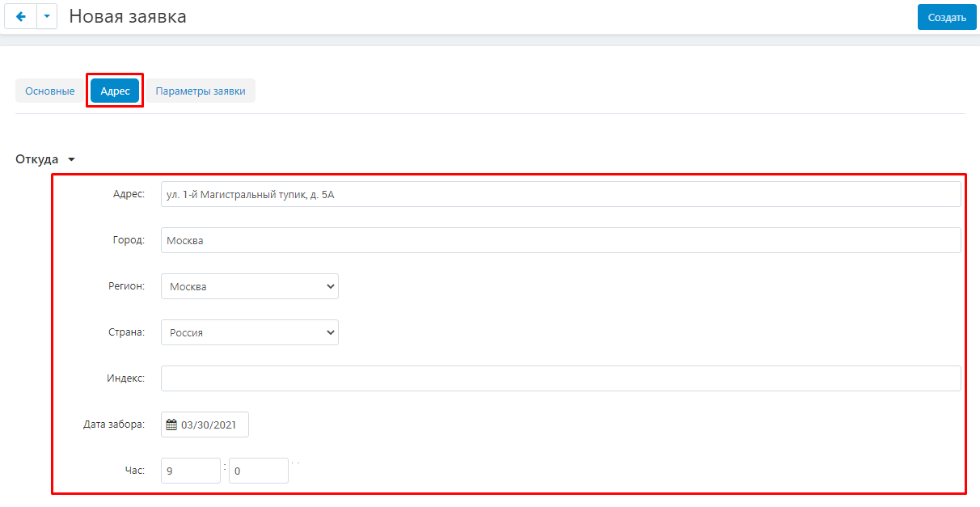Select the Адрес tab
Screen dimensions: 980x507
(115, 91)
